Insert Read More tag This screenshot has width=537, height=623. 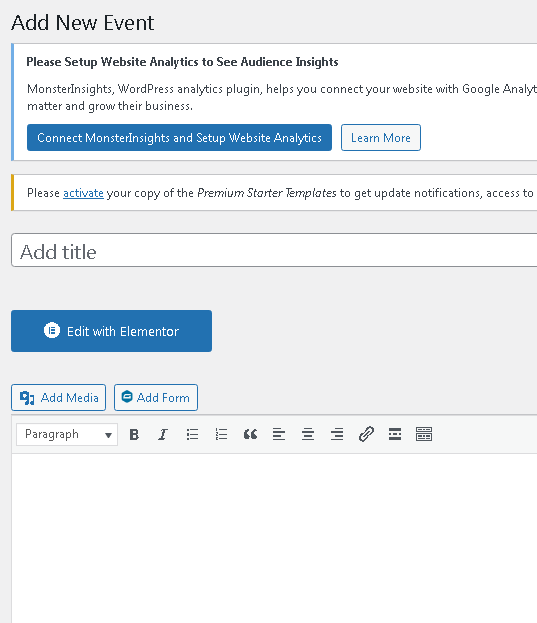pos(395,434)
